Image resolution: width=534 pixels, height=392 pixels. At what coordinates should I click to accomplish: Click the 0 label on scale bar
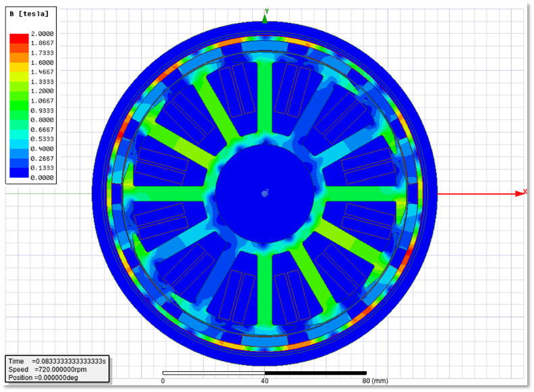click(162, 381)
